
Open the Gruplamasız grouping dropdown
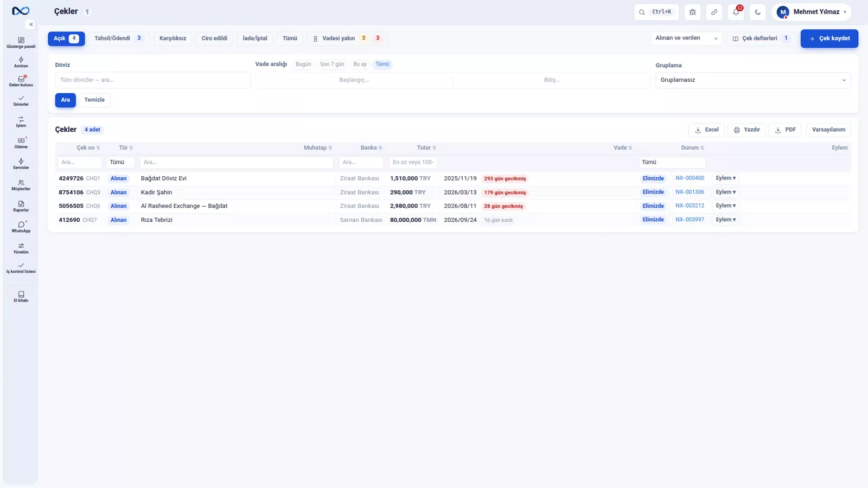753,80
